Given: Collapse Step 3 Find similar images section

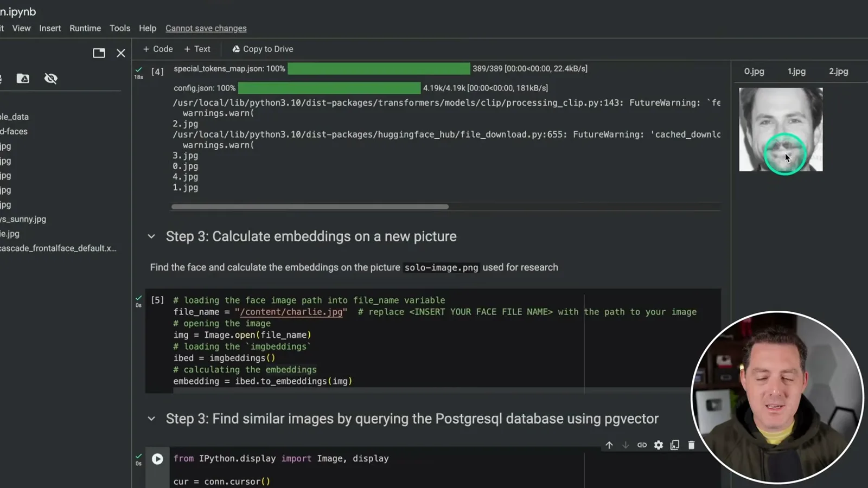Looking at the screenshot, I should pyautogui.click(x=151, y=419).
